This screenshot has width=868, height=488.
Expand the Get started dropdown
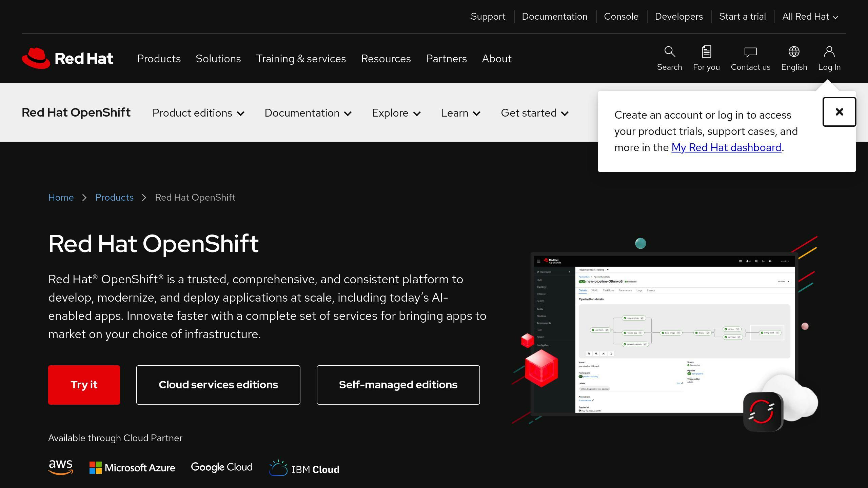click(535, 113)
